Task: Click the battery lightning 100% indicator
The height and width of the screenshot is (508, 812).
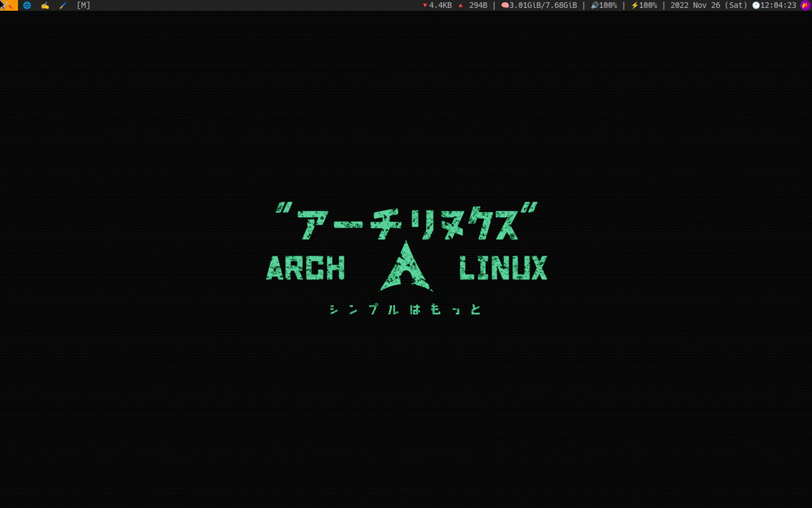Action: pyautogui.click(x=644, y=5)
